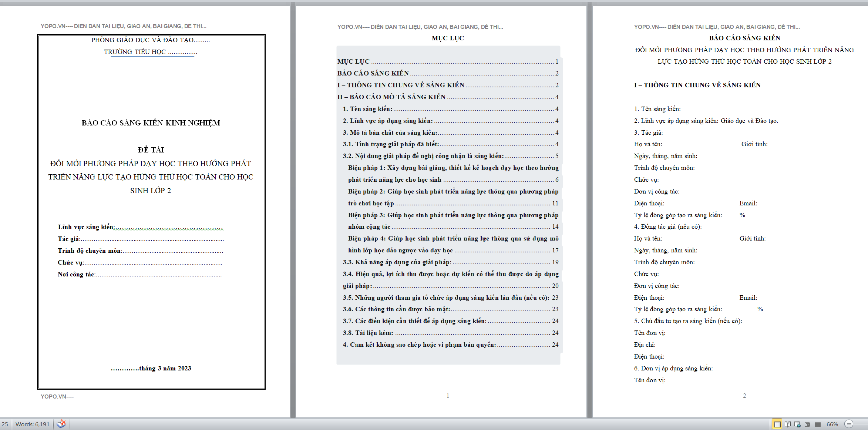Open TOC entry 4. Cam kết không sao chép
This screenshot has height=430, width=868.
point(451,345)
